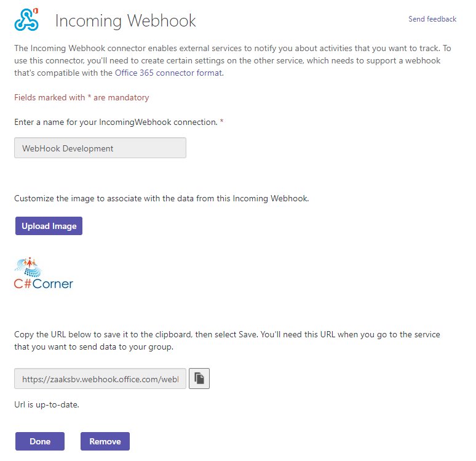Click the Incoming Webhook connector logo icon
Screen dimensions: 476x461
26,20
